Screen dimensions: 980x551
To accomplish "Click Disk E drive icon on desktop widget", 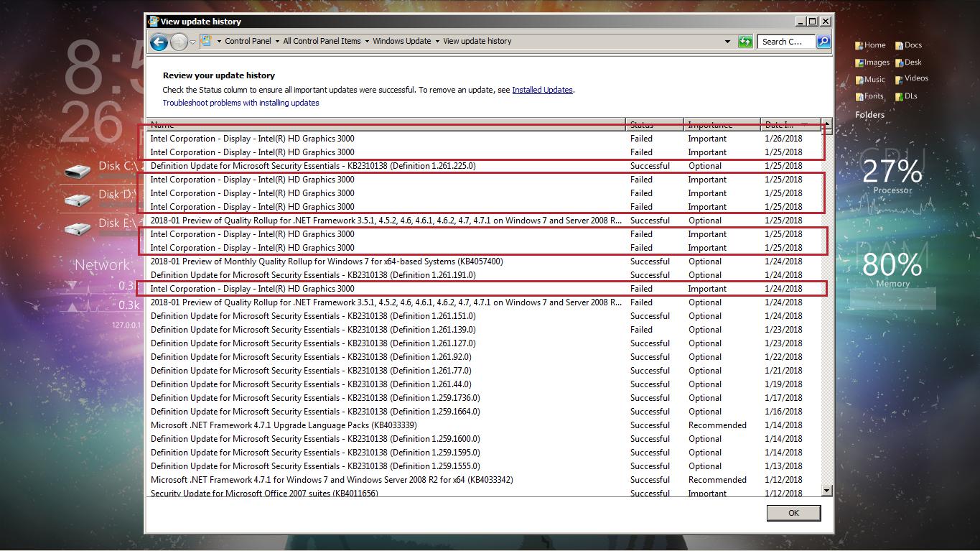I will tap(78, 228).
